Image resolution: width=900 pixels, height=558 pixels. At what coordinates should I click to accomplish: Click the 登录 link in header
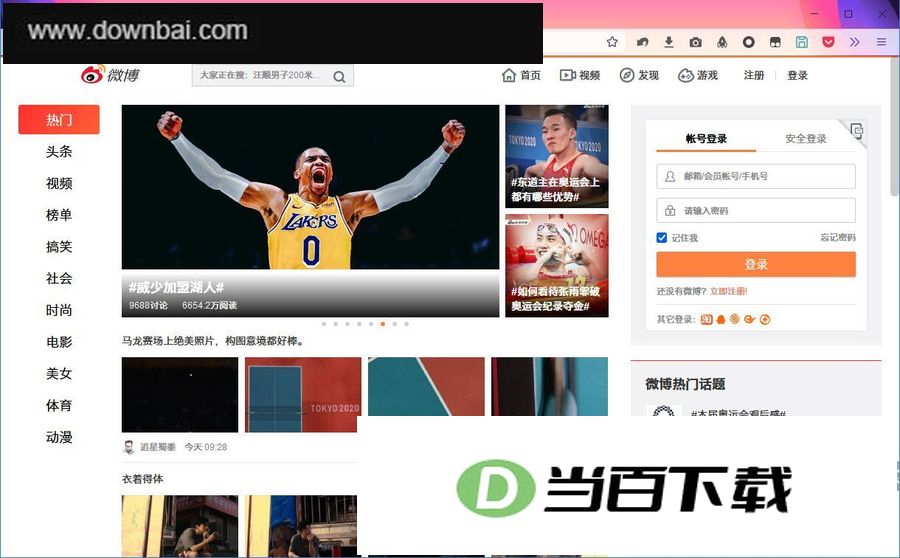(x=797, y=75)
